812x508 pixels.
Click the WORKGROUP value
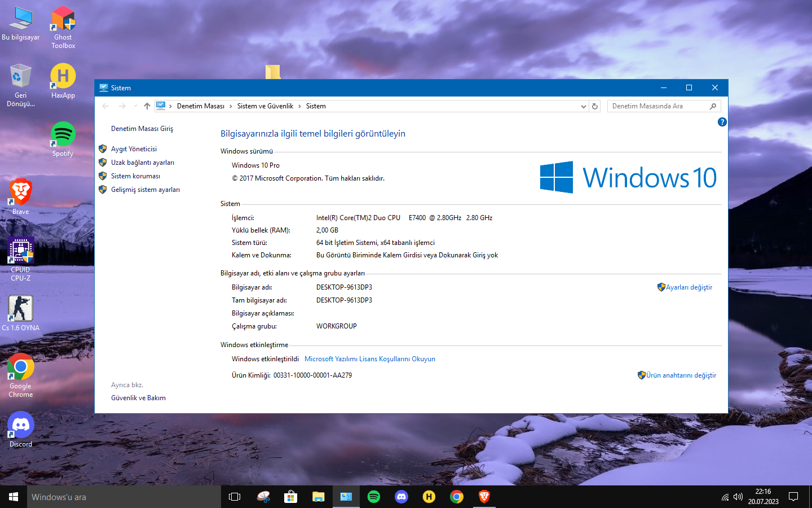337,326
